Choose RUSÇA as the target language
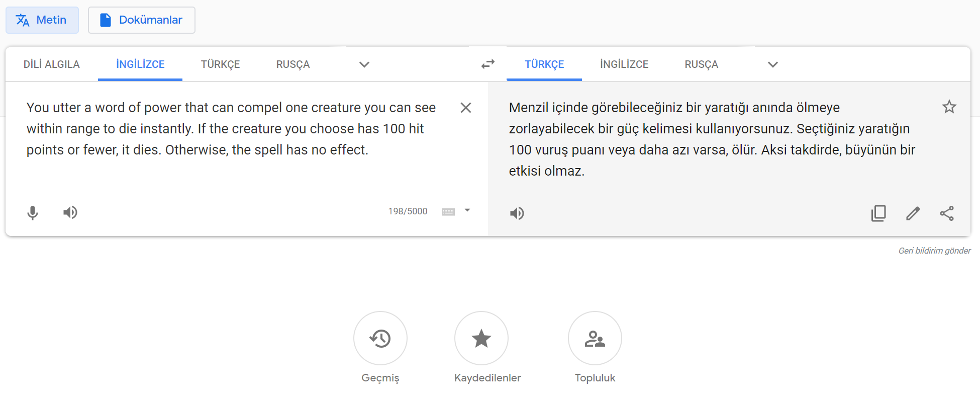Image resolution: width=980 pixels, height=396 pixels. tap(701, 64)
